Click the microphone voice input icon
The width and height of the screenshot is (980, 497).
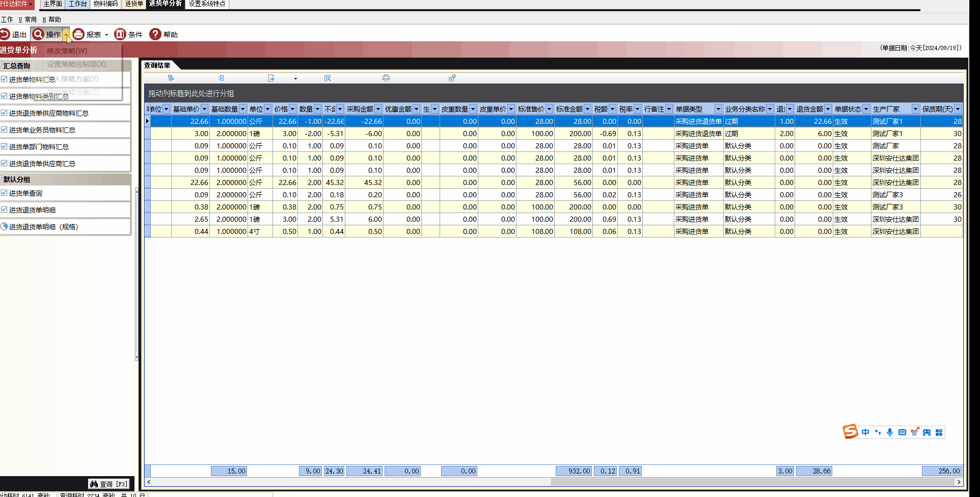890,432
